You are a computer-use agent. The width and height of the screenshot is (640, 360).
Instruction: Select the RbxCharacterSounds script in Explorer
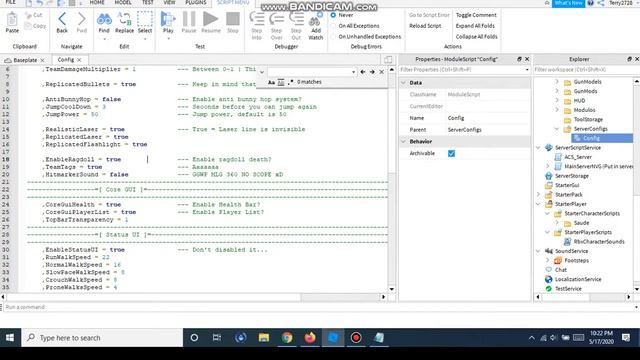599,242
